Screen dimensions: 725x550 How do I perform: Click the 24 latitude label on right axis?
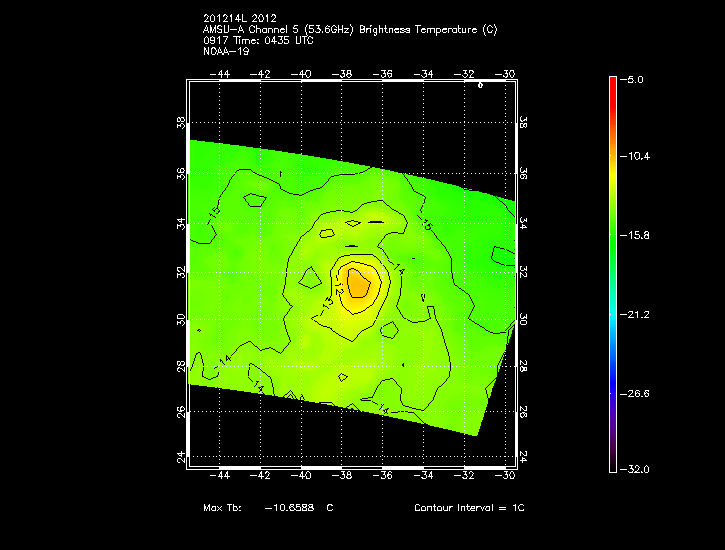(523, 457)
